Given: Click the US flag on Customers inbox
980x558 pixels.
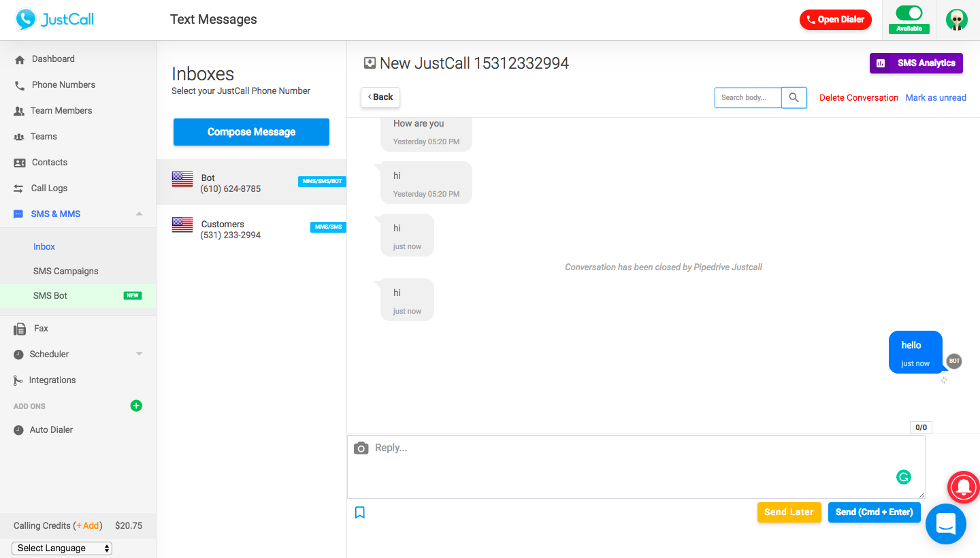Looking at the screenshot, I should [182, 225].
